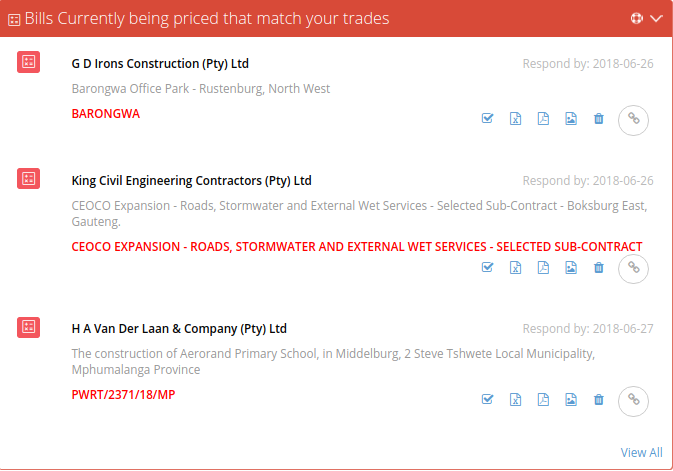673x471 pixels.
Task: Tick the checkmark for BARONGWA bill
Action: (487, 118)
